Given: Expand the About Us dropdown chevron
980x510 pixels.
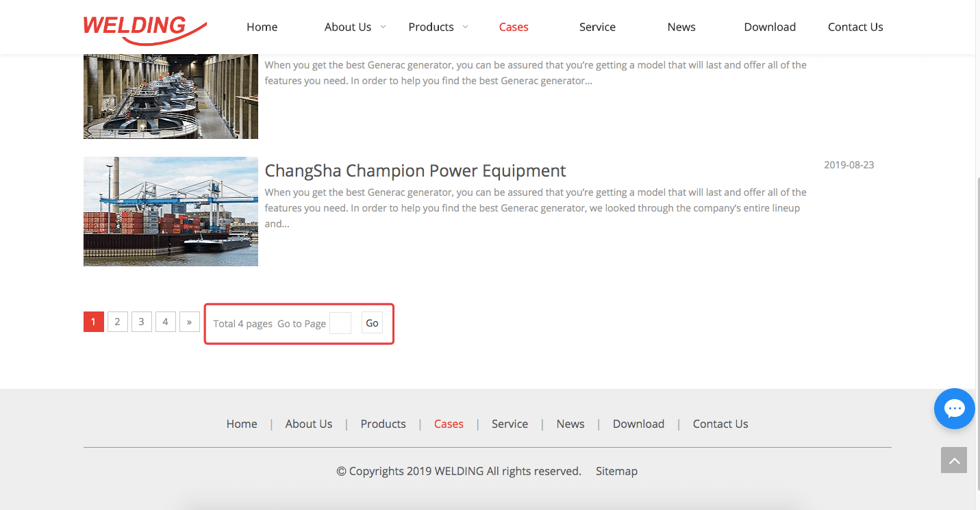Looking at the screenshot, I should coord(384,27).
